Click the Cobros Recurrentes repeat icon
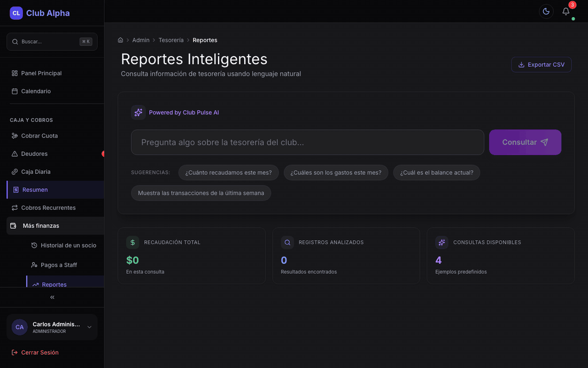 [14, 208]
